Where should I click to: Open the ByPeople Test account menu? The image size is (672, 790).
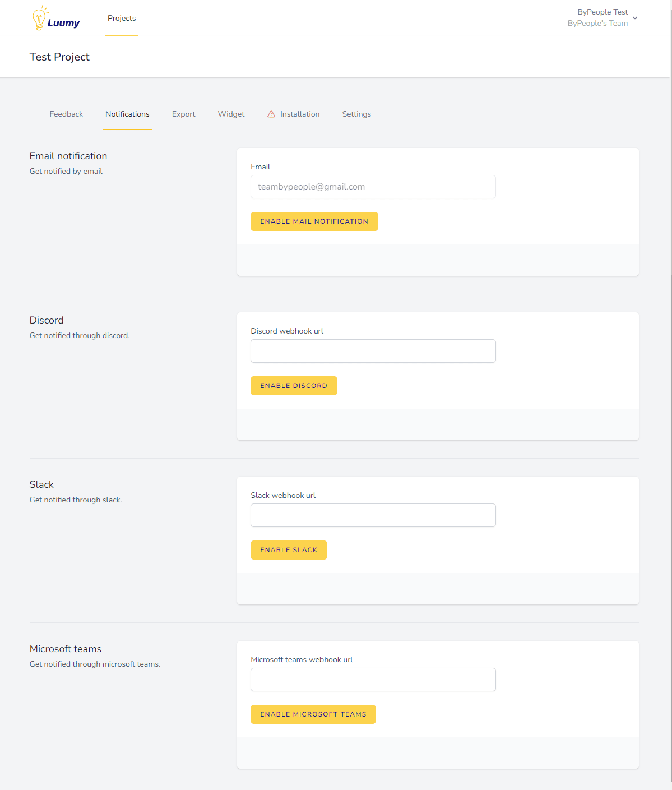(597, 17)
